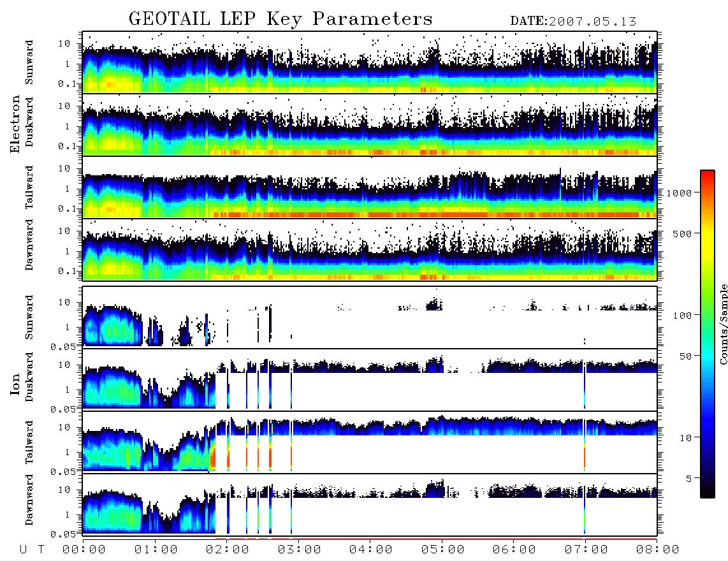Click the 0.05 tick of Ion Sunward axis
728x561 pixels.
63,346
